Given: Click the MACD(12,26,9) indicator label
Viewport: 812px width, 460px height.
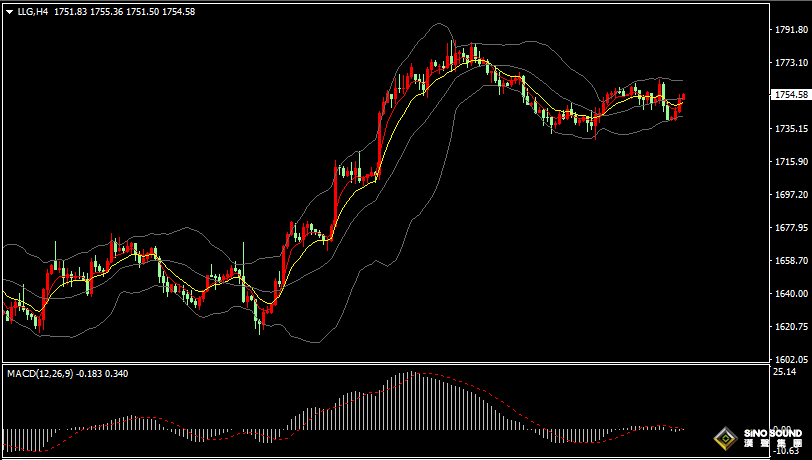Looking at the screenshot, I should [36, 373].
